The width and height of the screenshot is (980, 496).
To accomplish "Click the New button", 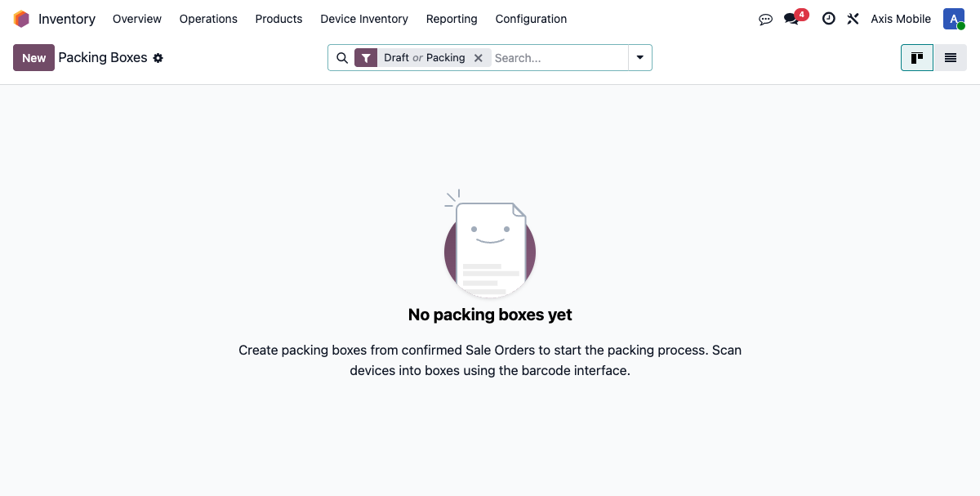I will [33, 58].
